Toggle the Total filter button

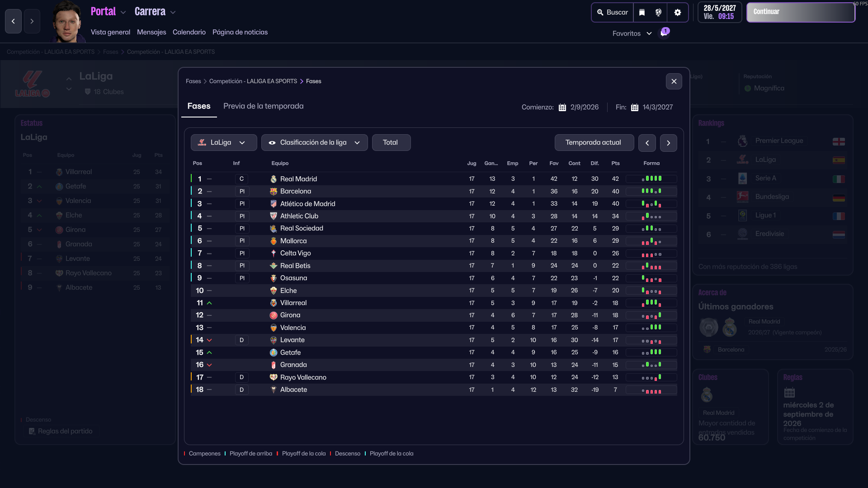pyautogui.click(x=391, y=143)
